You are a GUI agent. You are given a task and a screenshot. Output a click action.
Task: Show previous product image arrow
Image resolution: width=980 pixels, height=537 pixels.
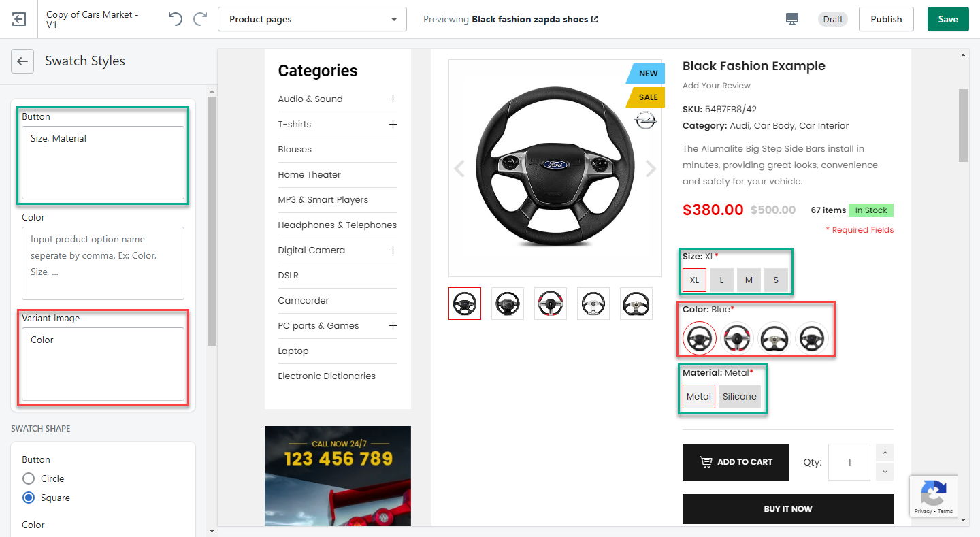tap(459, 168)
